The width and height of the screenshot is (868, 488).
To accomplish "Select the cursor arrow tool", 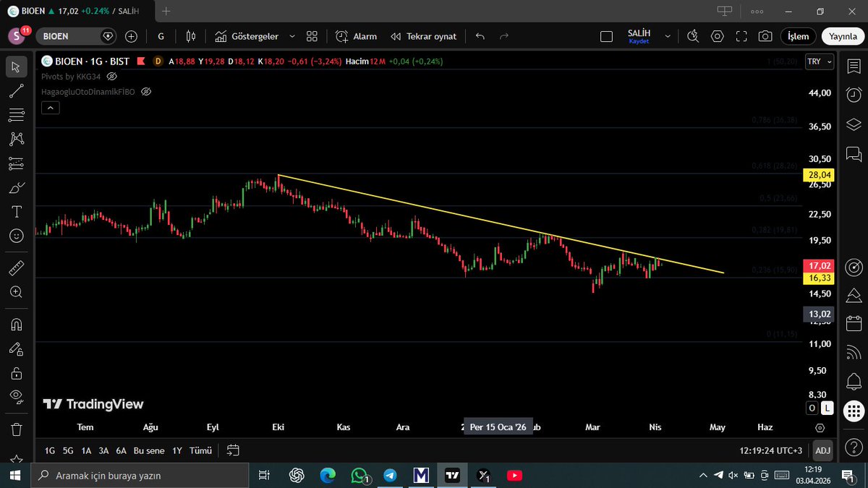I will (x=16, y=67).
